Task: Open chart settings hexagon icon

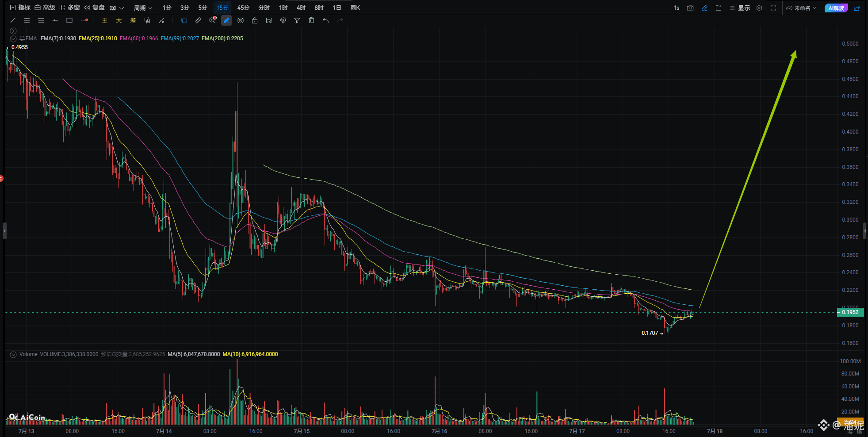Action: [759, 8]
